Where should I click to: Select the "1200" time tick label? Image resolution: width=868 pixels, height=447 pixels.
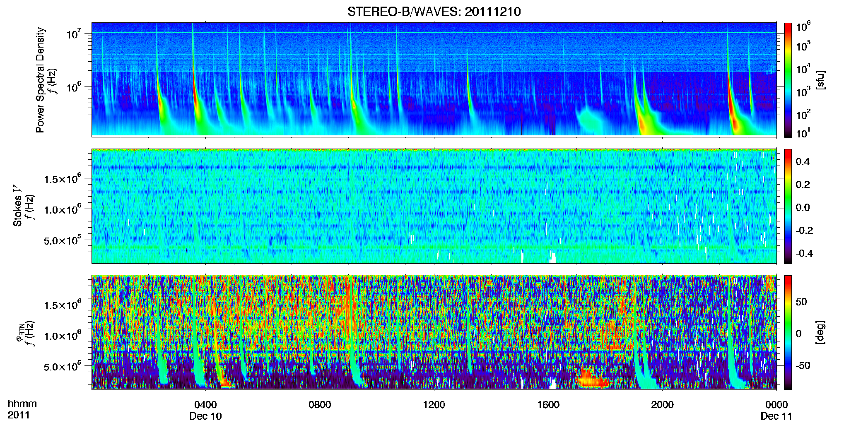click(434, 404)
